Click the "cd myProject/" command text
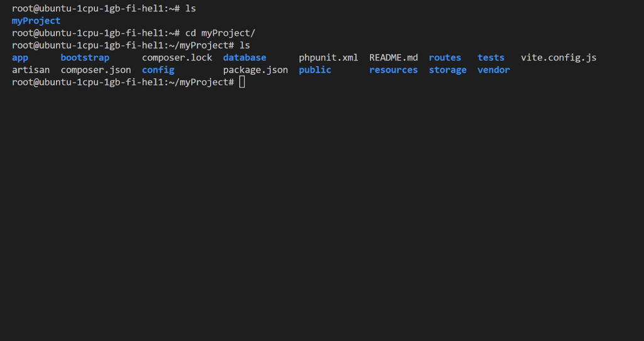 click(x=220, y=33)
